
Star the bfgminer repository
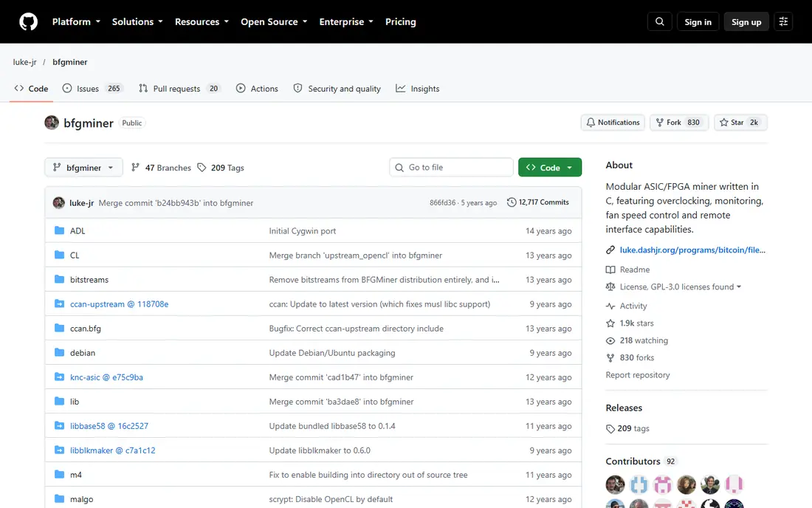(740, 123)
